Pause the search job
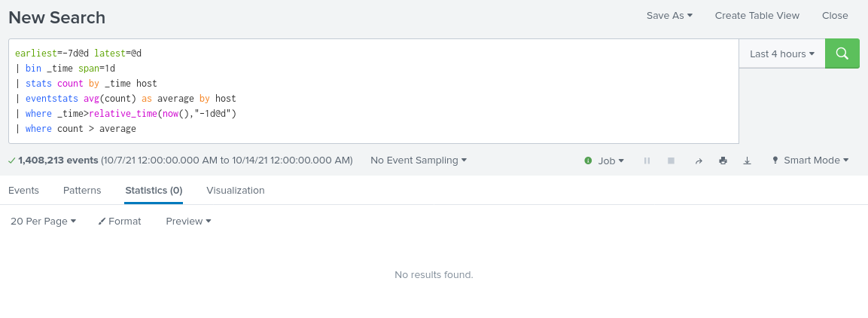 tap(647, 161)
